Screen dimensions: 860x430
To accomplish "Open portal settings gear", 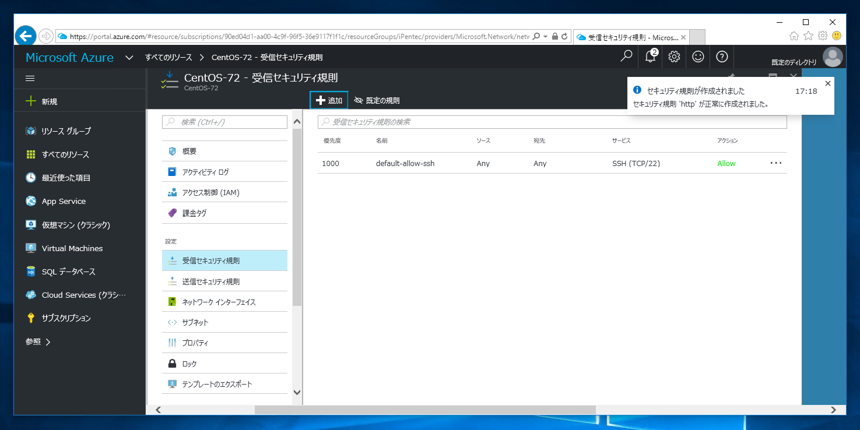I will coord(674,56).
